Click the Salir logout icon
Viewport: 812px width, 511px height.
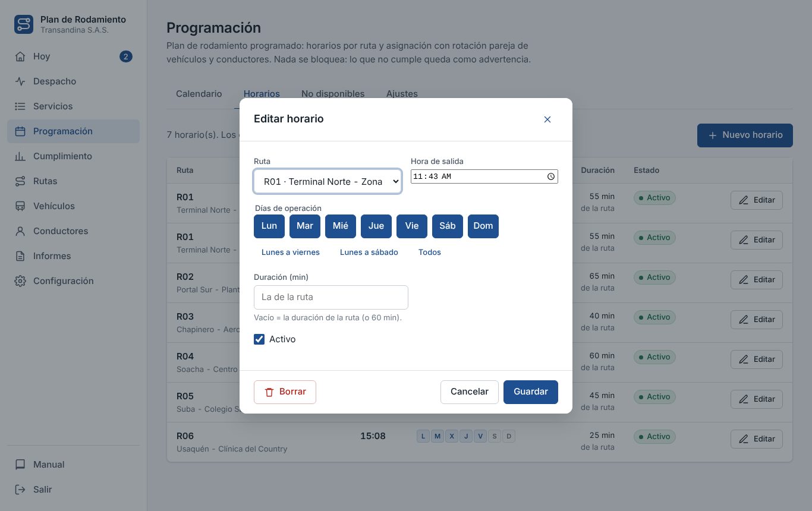coord(20,490)
